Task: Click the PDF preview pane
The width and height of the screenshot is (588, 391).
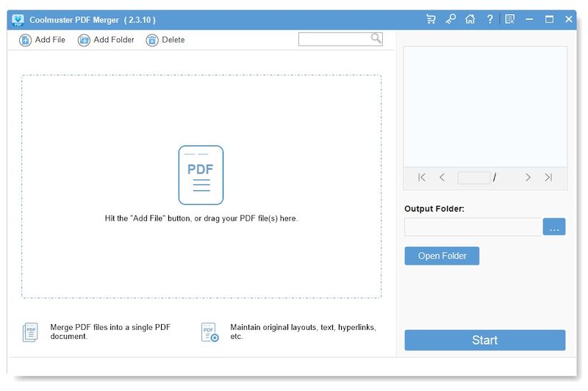Action: pos(485,107)
